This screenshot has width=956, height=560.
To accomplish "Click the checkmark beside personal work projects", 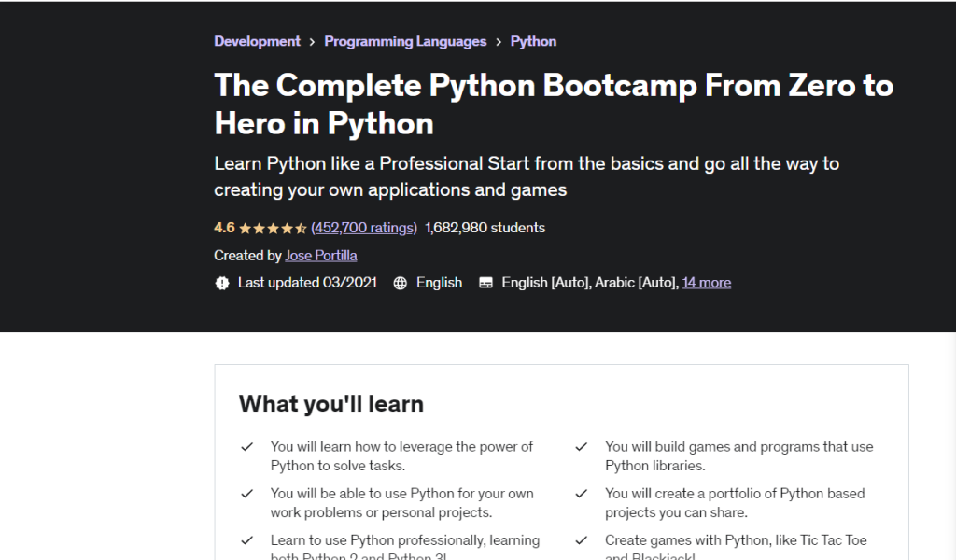I will [x=246, y=493].
